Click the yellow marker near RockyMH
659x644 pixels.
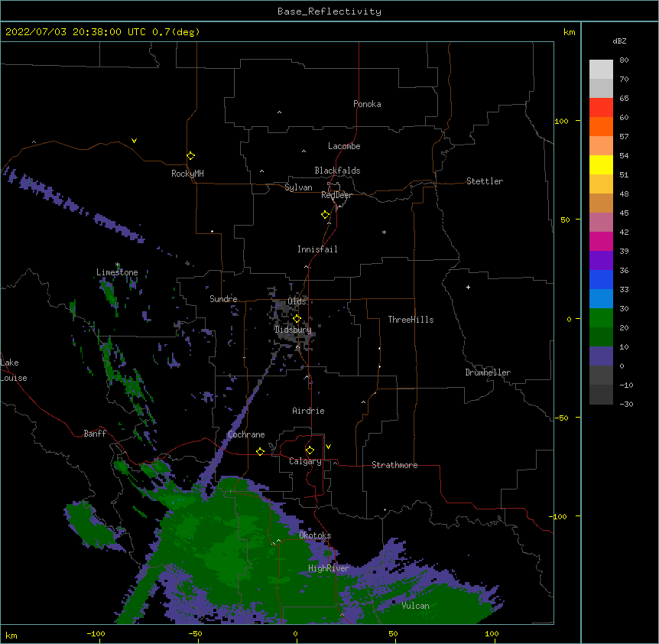tap(191, 155)
